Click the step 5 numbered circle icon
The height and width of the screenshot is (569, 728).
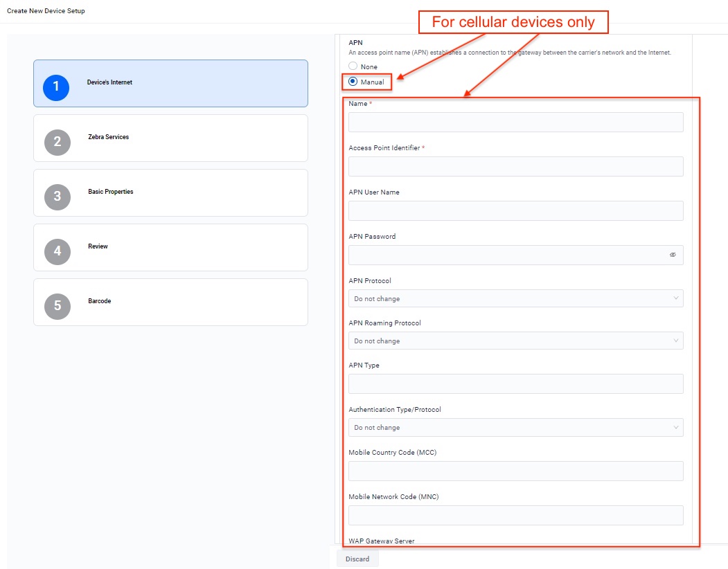[x=57, y=306]
